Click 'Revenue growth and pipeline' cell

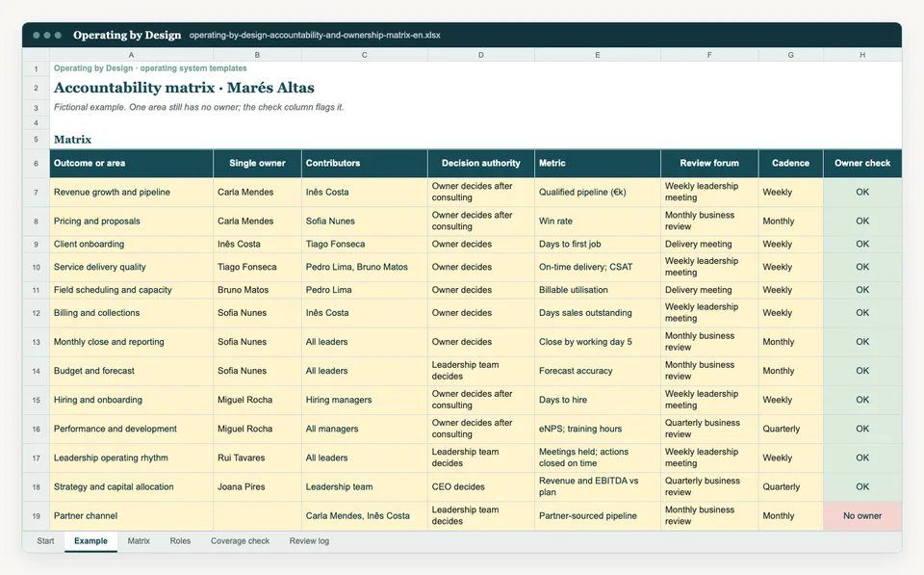(131, 193)
